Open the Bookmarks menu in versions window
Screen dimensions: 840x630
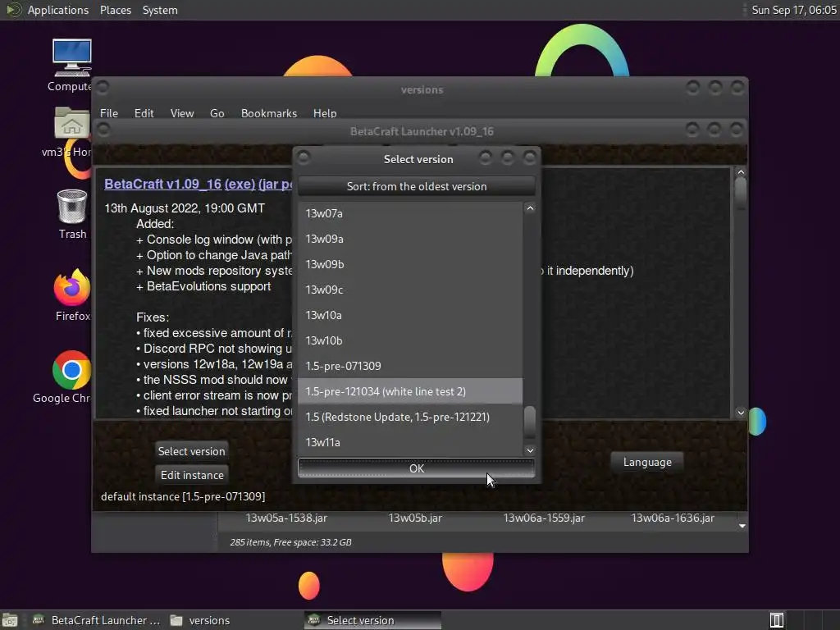click(x=269, y=113)
